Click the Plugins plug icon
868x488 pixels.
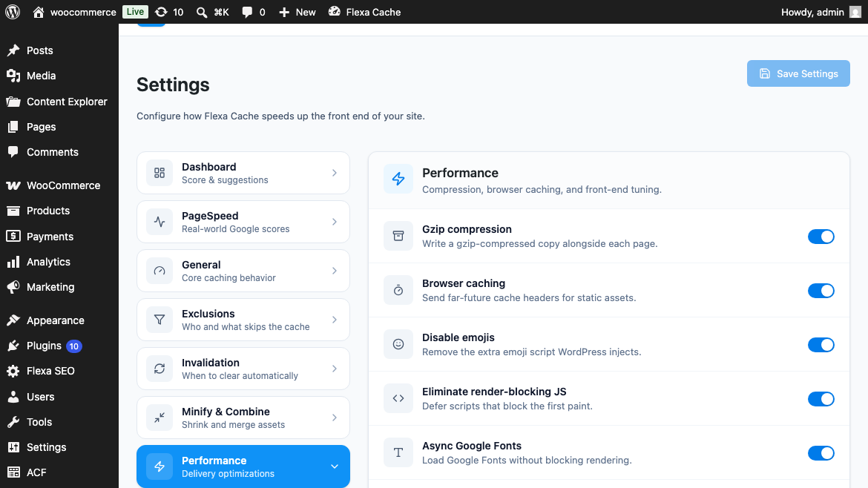coord(13,346)
